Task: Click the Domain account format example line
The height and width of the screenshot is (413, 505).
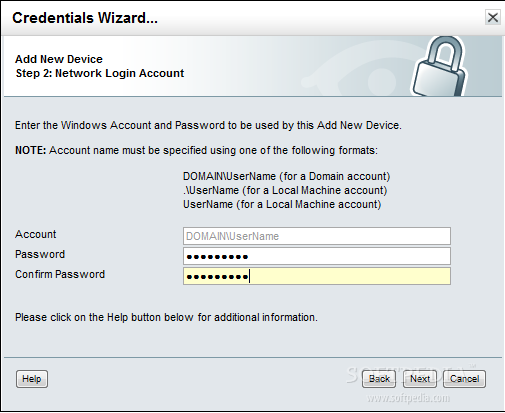Action: pyautogui.click(x=287, y=176)
